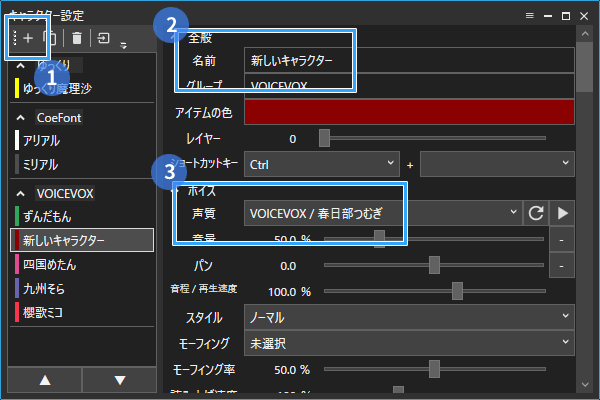The image size is (600, 400).
Task: Adjust the パン slider
Action: pos(434,265)
